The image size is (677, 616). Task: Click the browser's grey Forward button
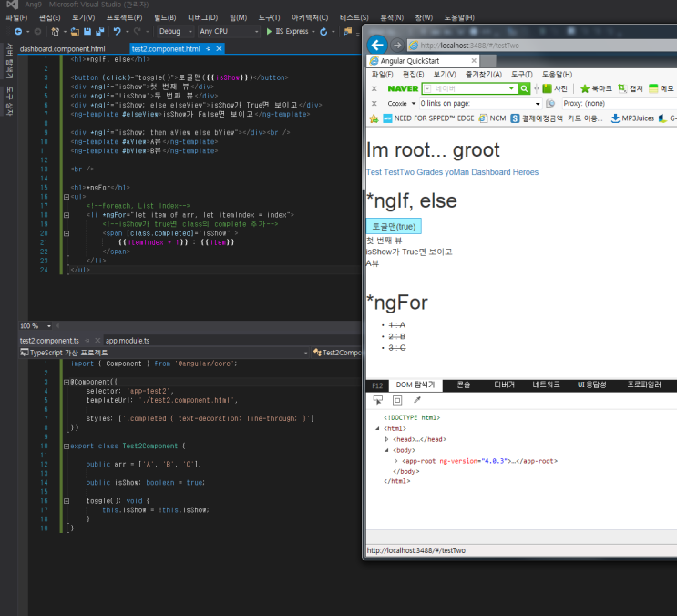point(397,45)
